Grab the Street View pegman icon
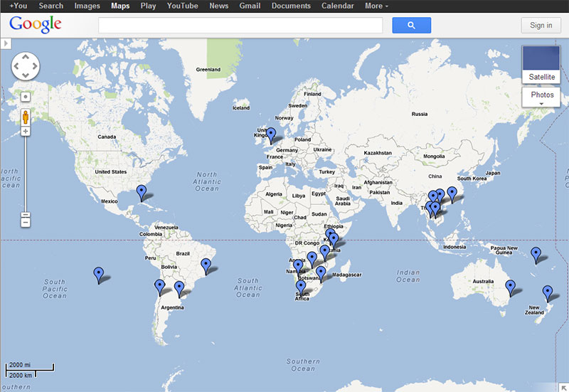The height and width of the screenshot is (392, 569). click(x=26, y=117)
